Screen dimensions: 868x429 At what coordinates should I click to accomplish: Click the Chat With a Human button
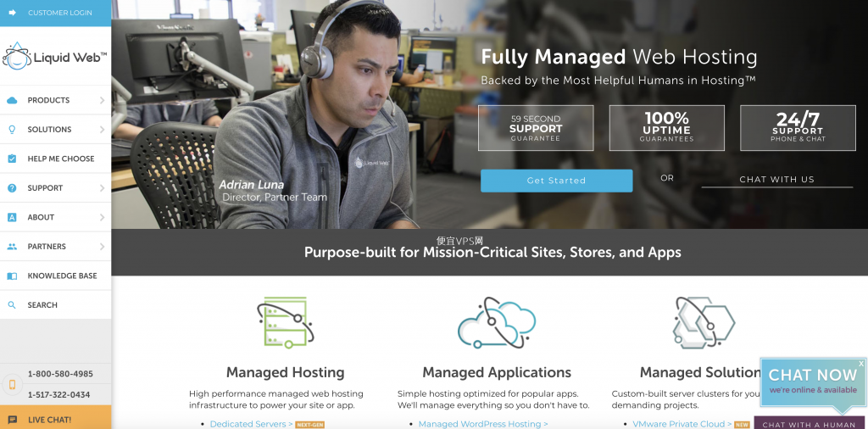809,424
